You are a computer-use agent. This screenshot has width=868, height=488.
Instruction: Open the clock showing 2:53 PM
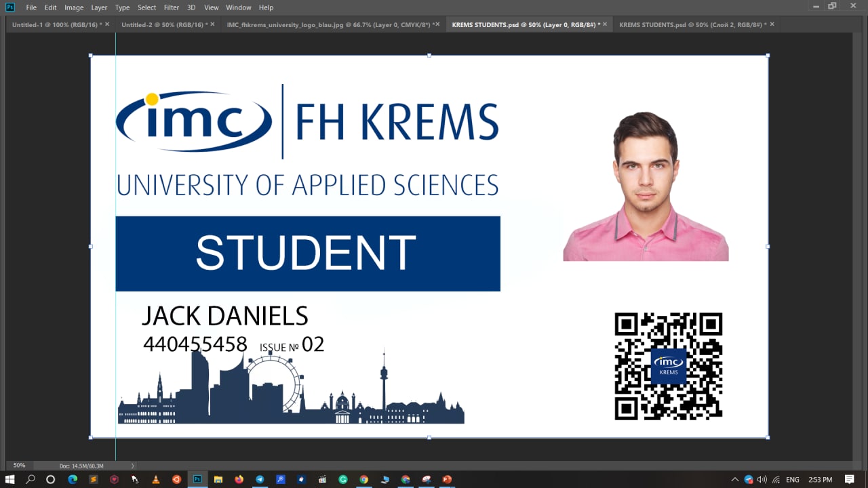pos(820,479)
